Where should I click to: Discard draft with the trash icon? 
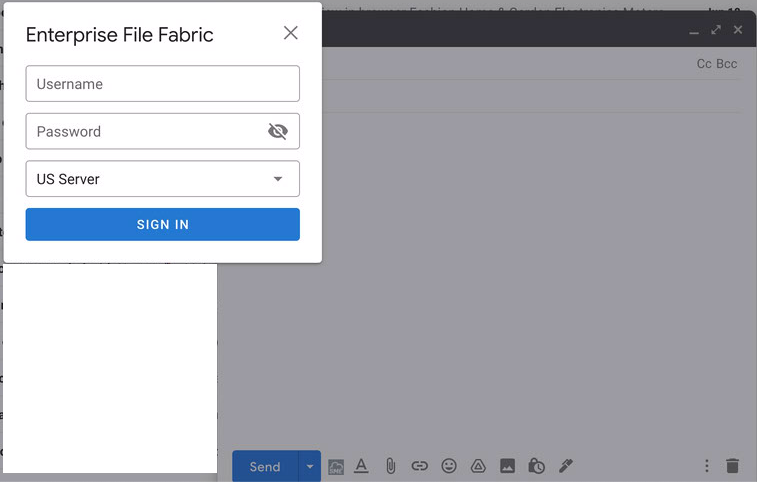(x=732, y=466)
